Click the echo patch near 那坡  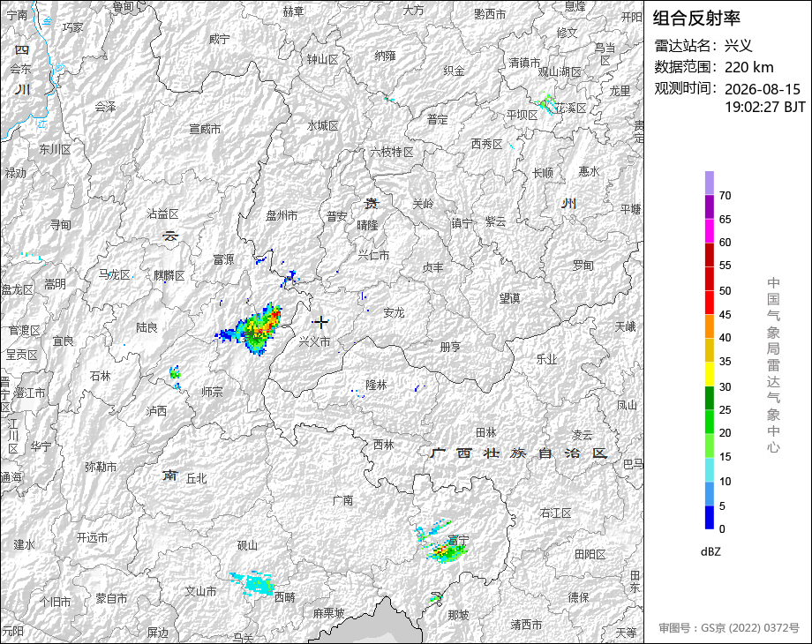tap(436, 599)
